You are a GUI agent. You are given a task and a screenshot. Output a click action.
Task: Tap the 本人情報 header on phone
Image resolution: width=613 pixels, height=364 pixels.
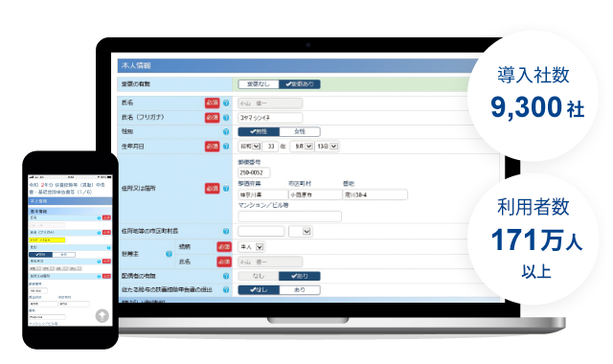[x=70, y=201]
